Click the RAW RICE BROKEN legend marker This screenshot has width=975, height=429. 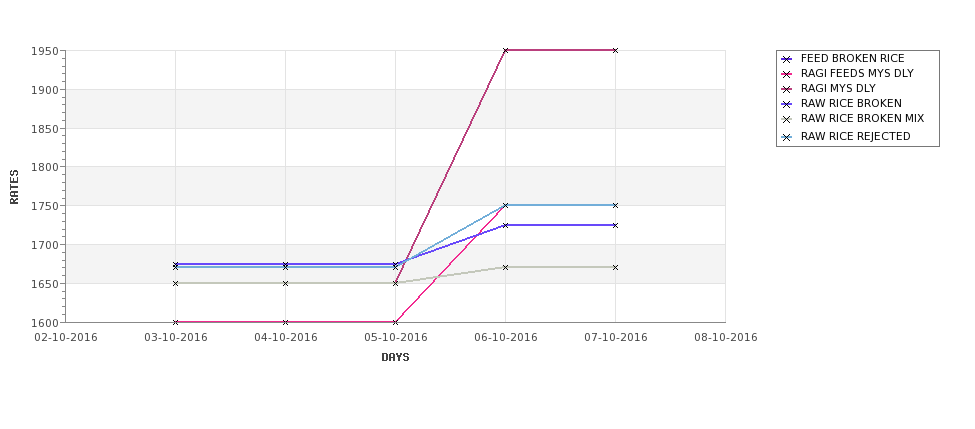tap(787, 104)
